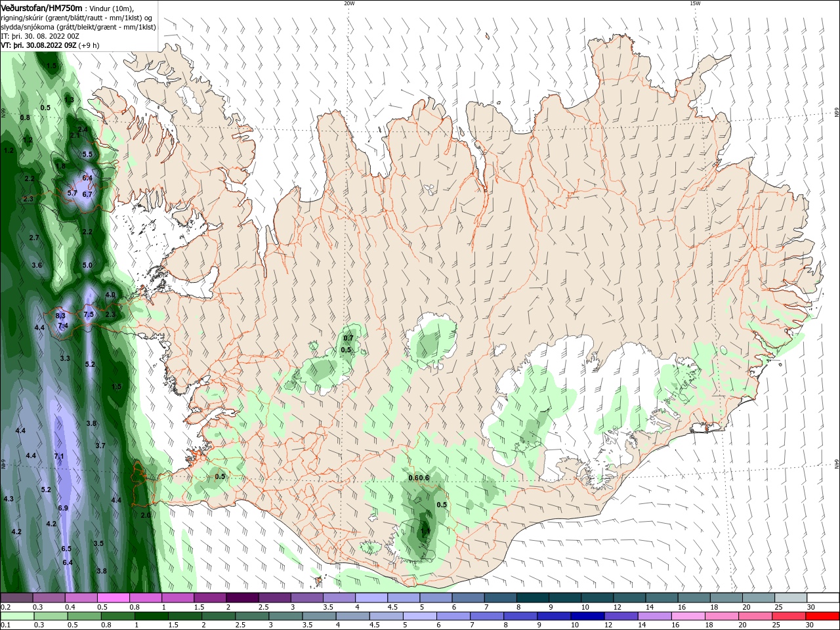Click the 0.60.6 value in south Iceland
Screen dimensions: 840x630
click(x=418, y=478)
